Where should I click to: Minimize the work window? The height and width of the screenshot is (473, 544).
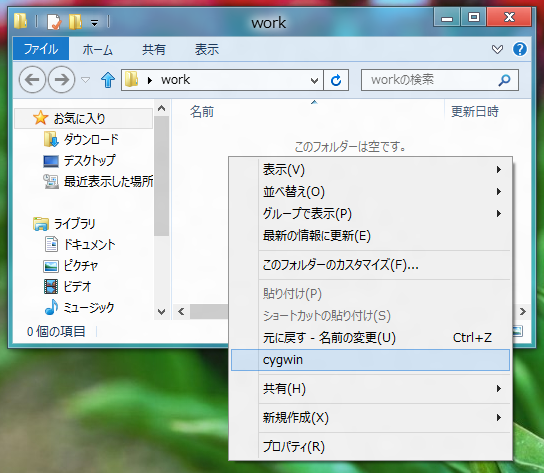tap(447, 17)
